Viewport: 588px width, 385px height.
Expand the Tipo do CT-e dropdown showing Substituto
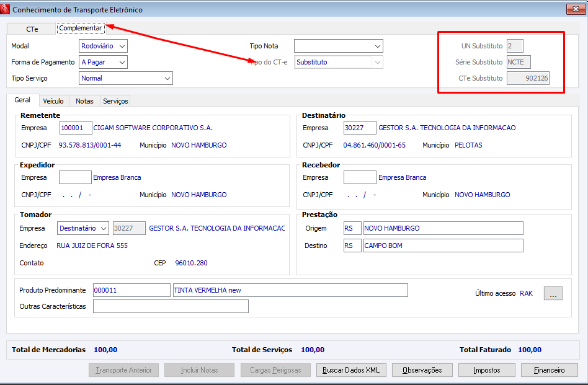pyautogui.click(x=339, y=62)
